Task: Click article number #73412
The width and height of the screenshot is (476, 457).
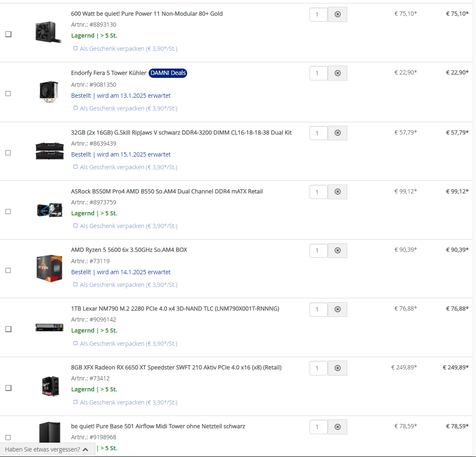Action: click(x=100, y=378)
